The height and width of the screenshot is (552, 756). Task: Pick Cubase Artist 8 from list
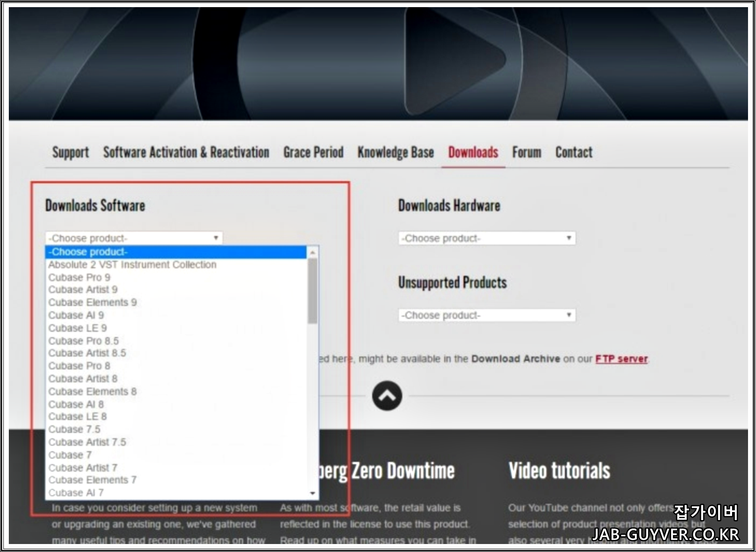coord(176,379)
